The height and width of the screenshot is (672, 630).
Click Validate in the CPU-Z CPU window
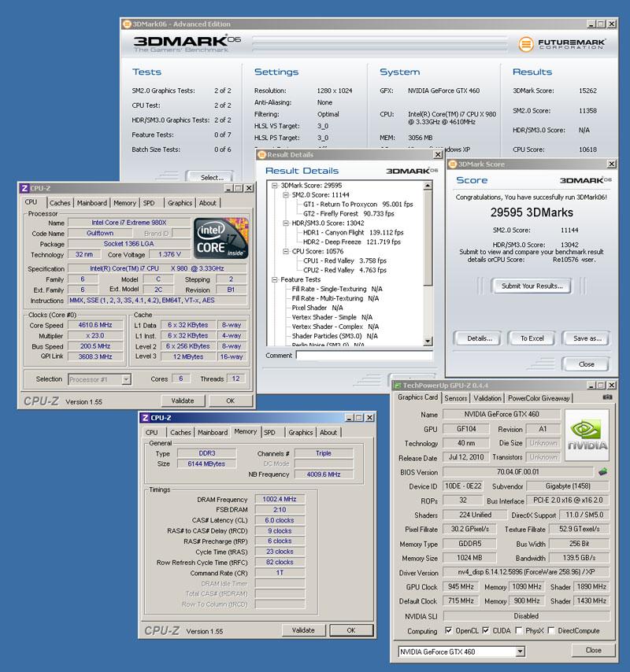coord(183,401)
